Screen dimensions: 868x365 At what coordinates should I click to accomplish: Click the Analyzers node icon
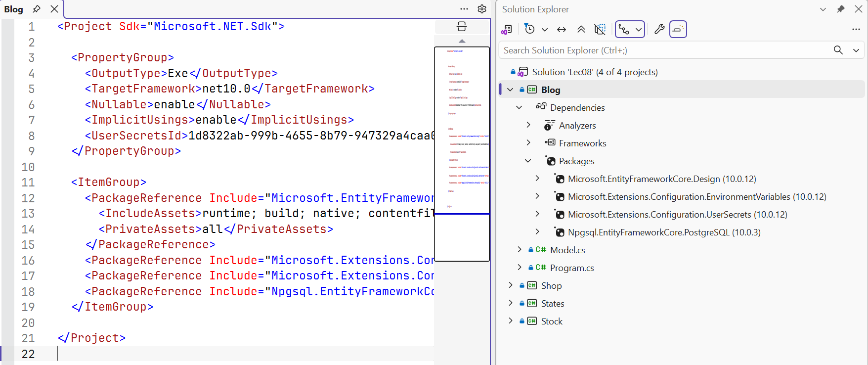click(x=550, y=126)
